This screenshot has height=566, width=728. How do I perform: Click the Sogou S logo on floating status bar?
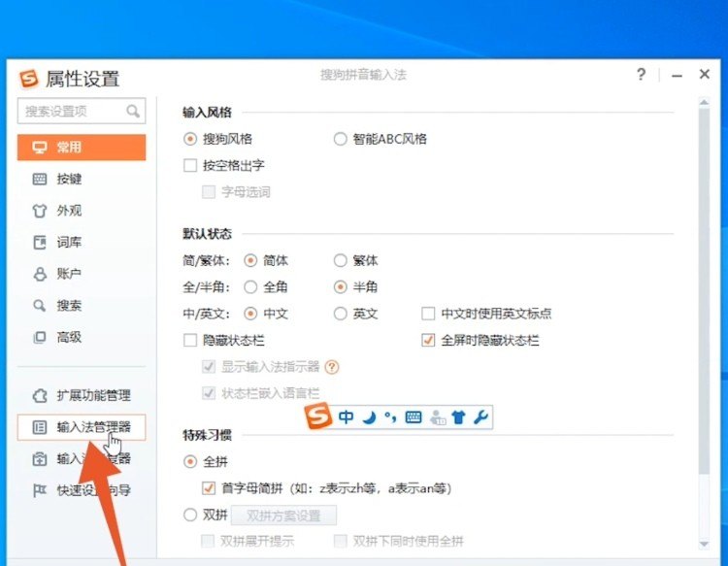(x=318, y=416)
